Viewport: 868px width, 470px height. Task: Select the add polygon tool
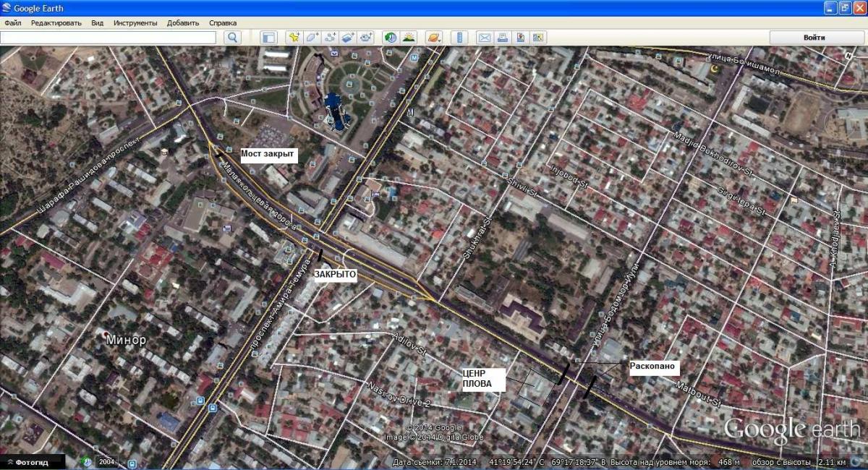click(312, 38)
